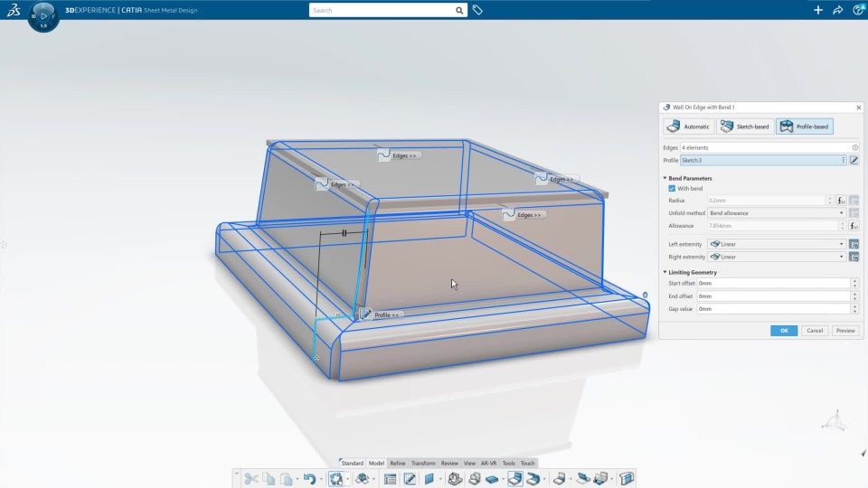Switch to the Transform toolbar tab
The height and width of the screenshot is (488, 868).
[x=423, y=463]
